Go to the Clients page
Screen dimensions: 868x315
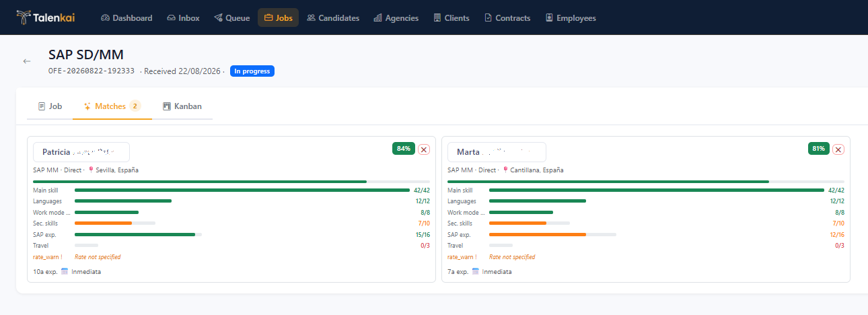[451, 18]
